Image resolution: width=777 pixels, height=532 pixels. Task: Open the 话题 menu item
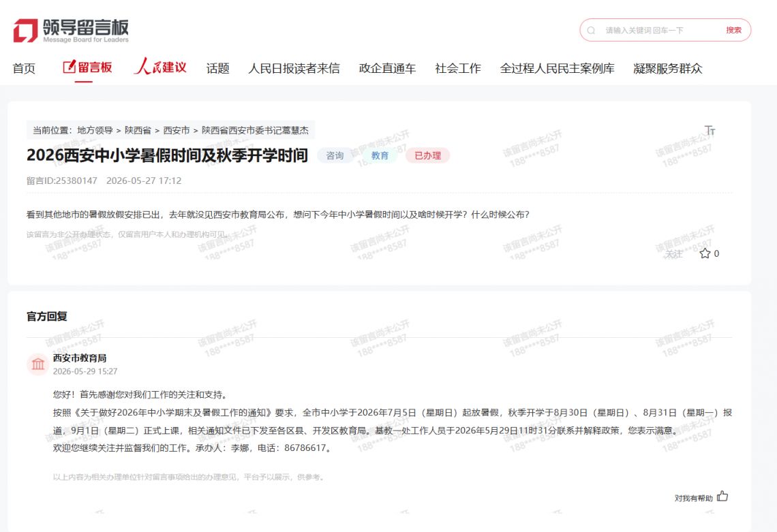tap(218, 68)
